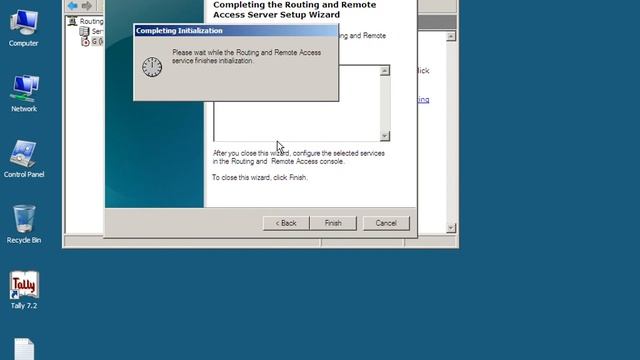The image size is (640, 360).
Task: Select the blank document file icon on desktop
Action: [x=24, y=349]
